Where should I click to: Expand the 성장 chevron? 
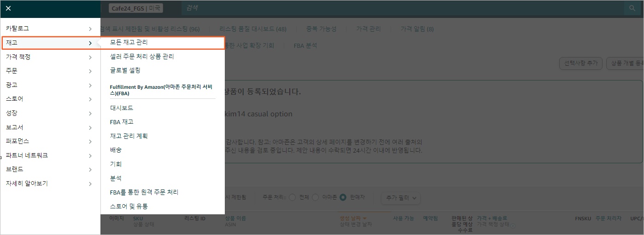(x=90, y=114)
